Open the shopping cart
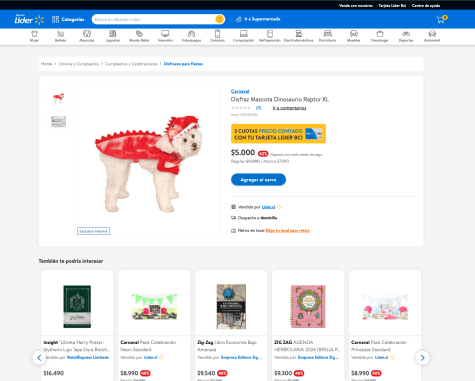475x381 pixels. (x=441, y=19)
